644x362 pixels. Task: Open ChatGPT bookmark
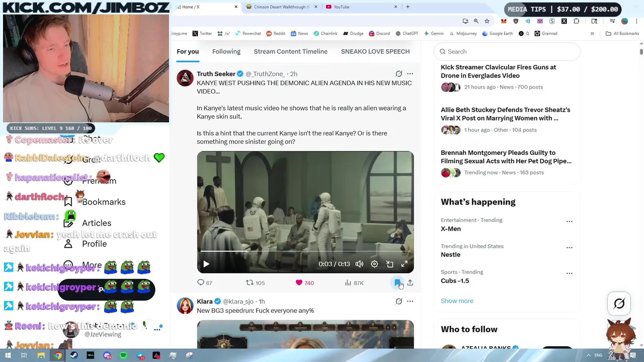(x=407, y=34)
